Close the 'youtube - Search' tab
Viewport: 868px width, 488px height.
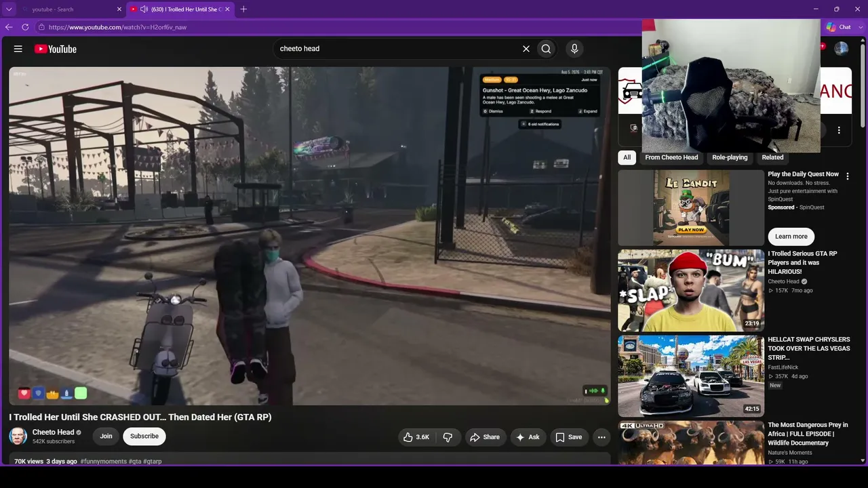[119, 9]
